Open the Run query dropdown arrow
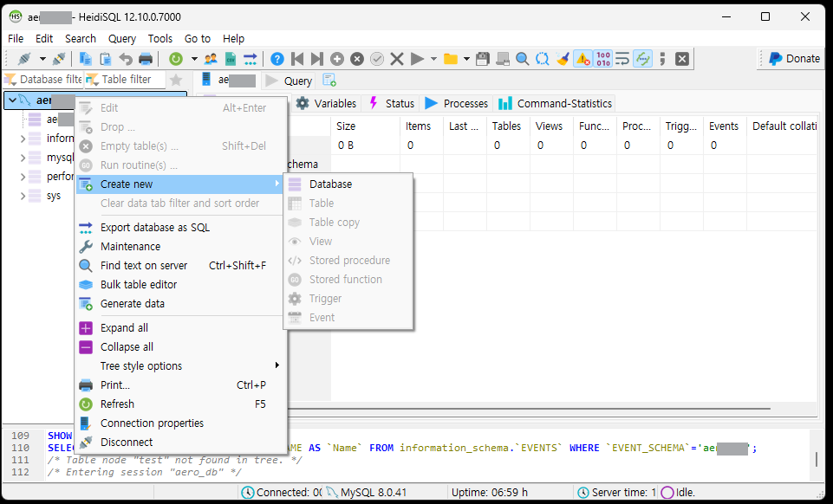This screenshot has width=833, height=504. [433, 59]
